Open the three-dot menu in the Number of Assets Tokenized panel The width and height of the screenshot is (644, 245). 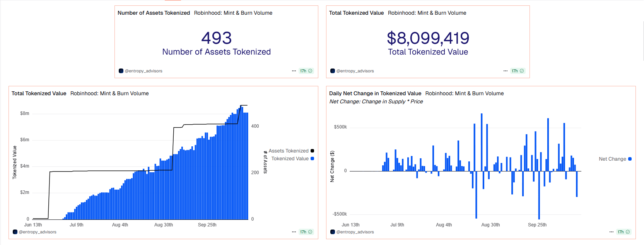coord(294,71)
